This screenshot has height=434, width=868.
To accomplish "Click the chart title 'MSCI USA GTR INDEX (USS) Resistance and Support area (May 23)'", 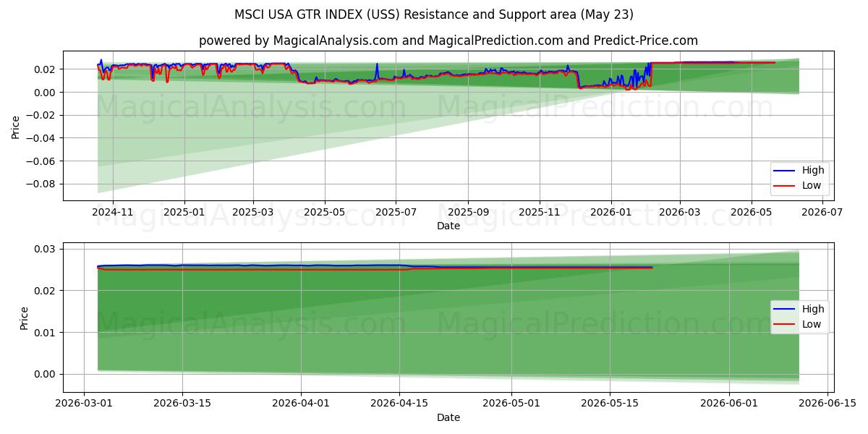I will (434, 14).
